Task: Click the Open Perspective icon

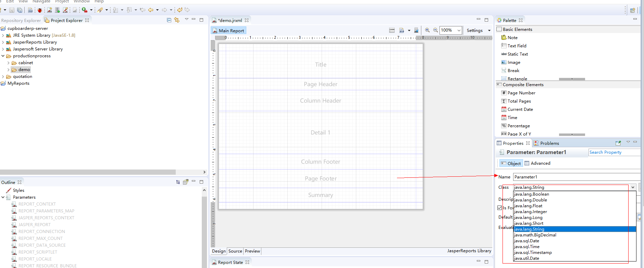Action: pyautogui.click(x=633, y=10)
